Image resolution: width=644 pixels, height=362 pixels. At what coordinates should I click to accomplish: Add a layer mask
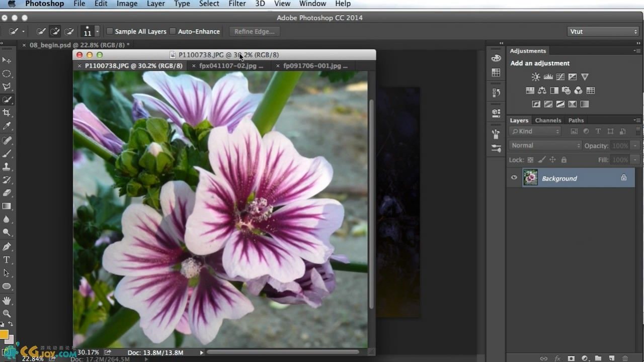(571, 358)
